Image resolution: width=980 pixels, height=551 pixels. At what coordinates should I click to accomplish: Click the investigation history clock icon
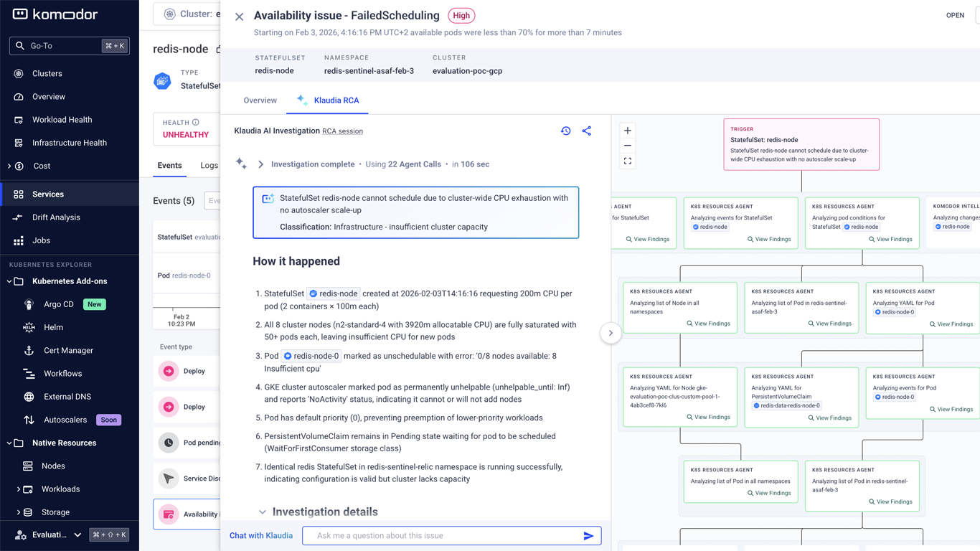tap(566, 131)
